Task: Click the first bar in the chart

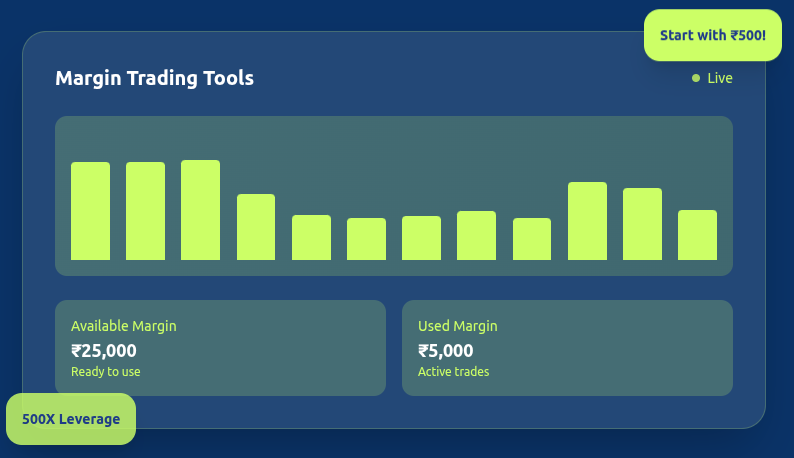Action: pyautogui.click(x=90, y=211)
